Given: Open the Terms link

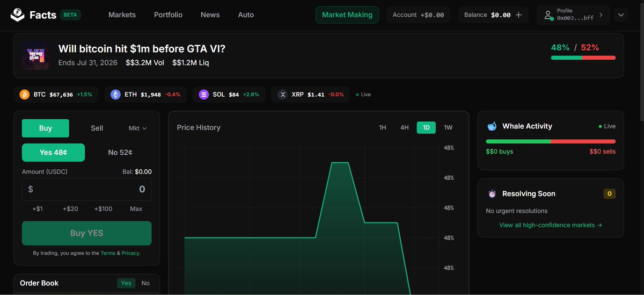Looking at the screenshot, I should click(108, 253).
